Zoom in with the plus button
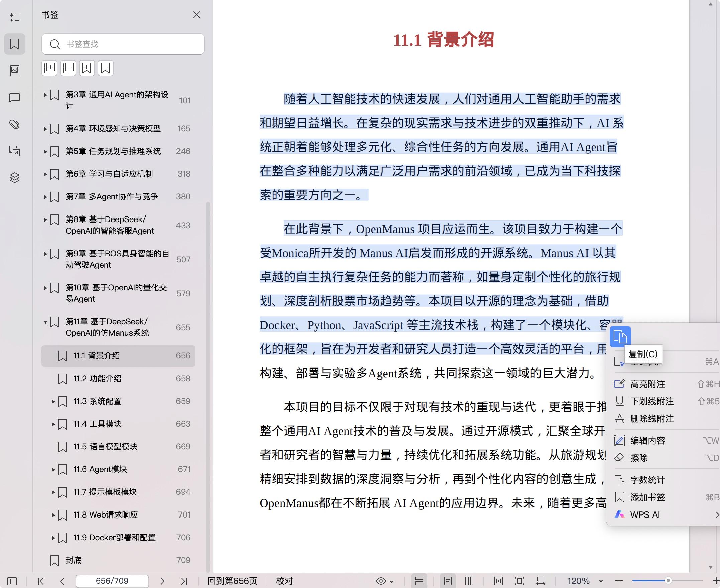Screen dimensions: 720x588 [716, 581]
